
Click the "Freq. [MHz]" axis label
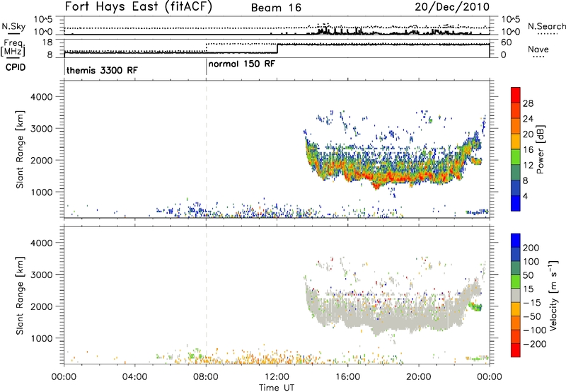(x=14, y=48)
